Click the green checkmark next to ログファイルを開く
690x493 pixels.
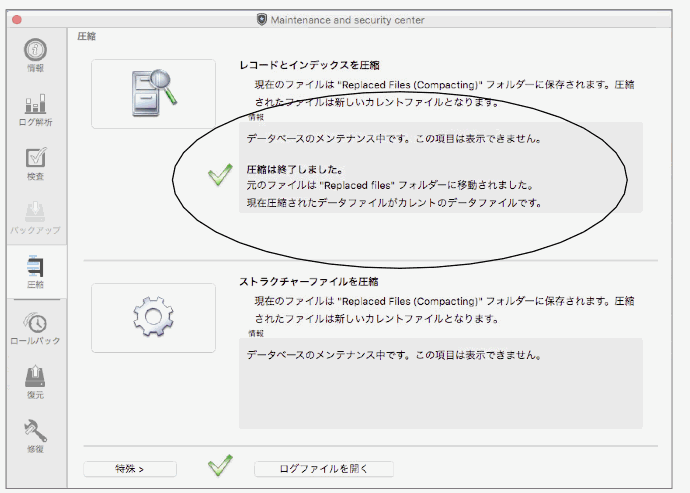coord(220,466)
